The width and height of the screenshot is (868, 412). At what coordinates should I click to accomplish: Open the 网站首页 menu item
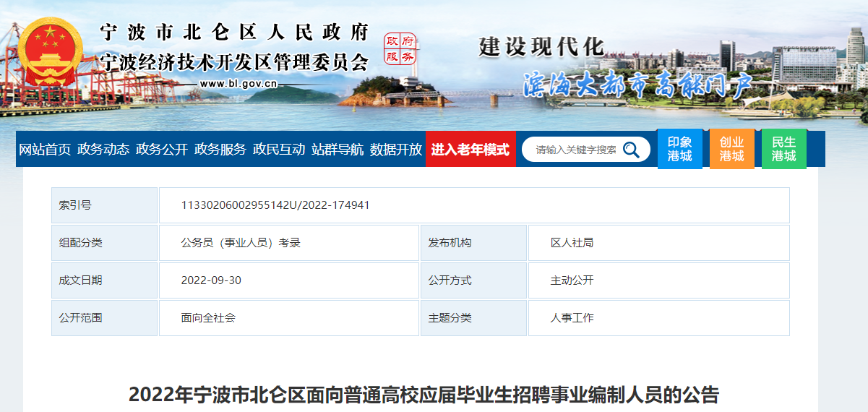point(45,150)
